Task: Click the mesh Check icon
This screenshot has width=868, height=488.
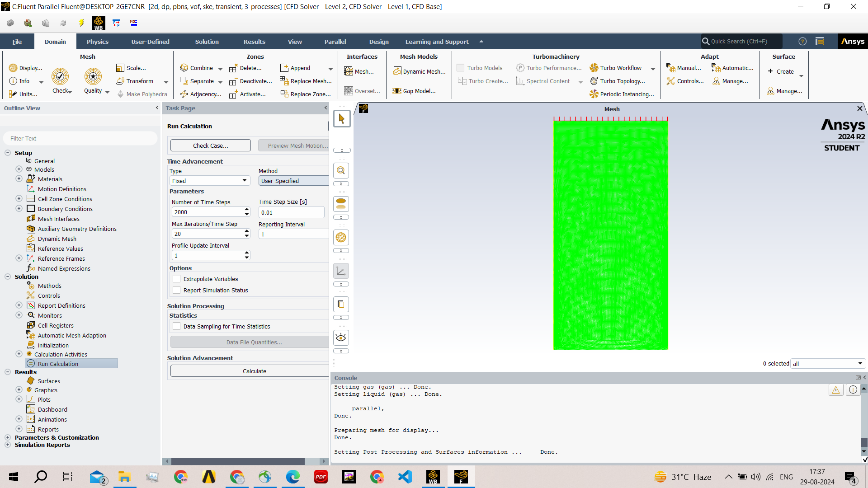Action: click(x=60, y=77)
